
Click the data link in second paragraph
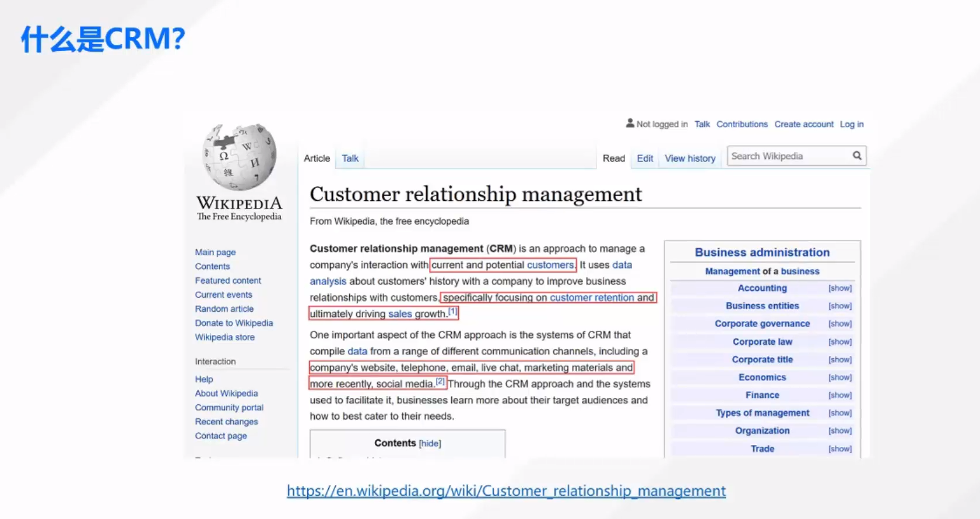357,351
